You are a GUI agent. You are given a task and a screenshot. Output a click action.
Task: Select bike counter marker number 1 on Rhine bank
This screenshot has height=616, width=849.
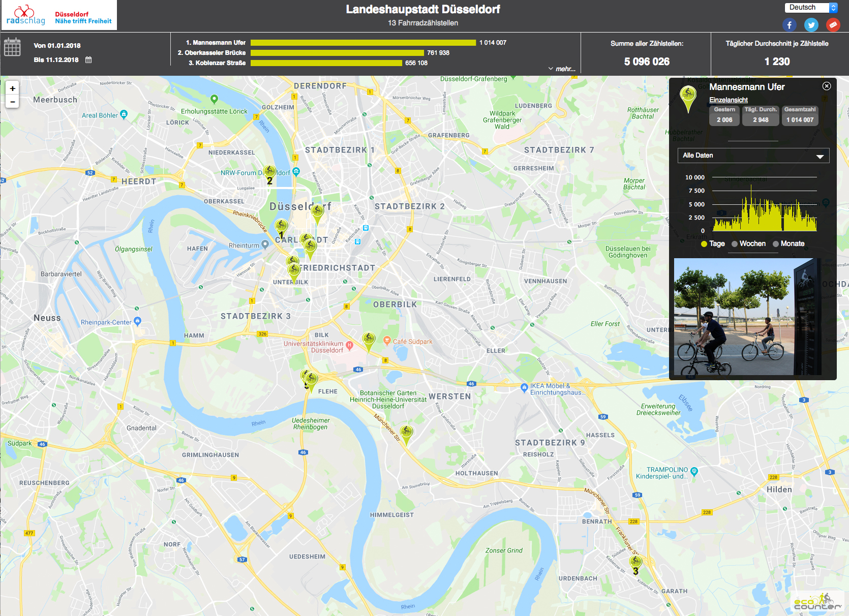tap(281, 227)
